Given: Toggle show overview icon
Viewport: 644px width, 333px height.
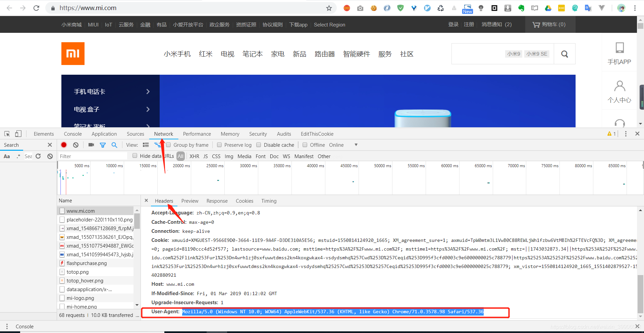Looking at the screenshot, I should [x=157, y=145].
